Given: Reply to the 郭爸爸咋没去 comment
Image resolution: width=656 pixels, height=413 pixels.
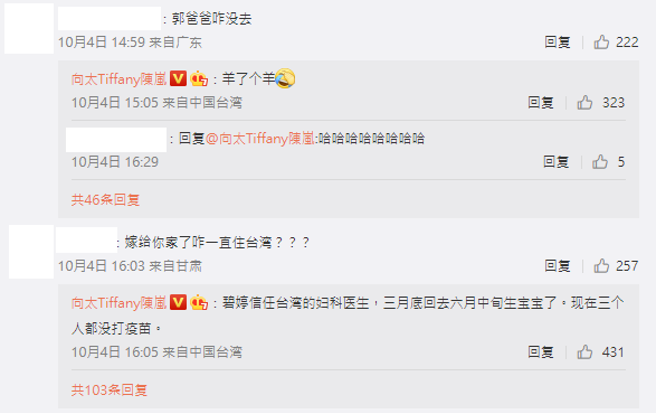Looking at the screenshot, I should coord(557,42).
